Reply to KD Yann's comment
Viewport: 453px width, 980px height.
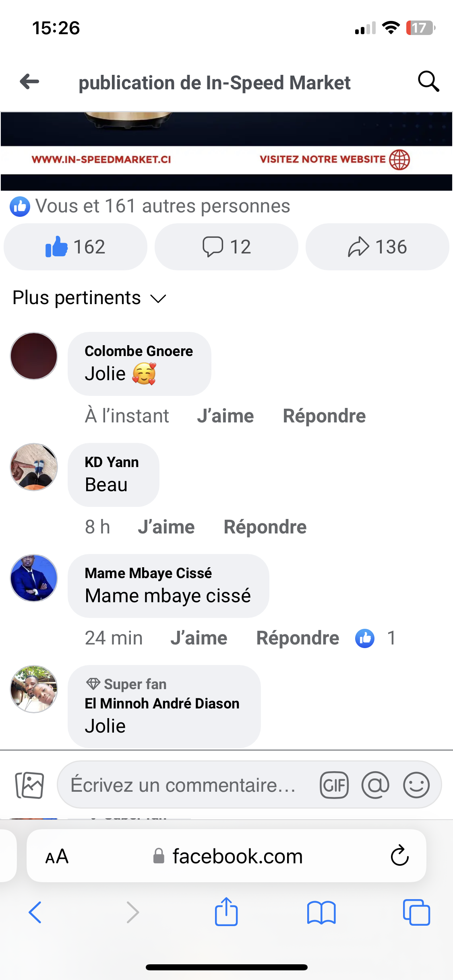coord(265,527)
